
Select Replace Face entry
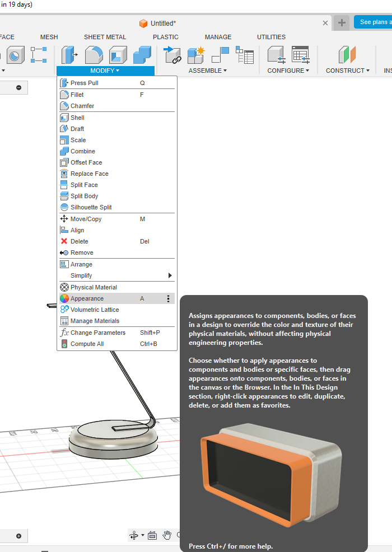tap(116, 174)
